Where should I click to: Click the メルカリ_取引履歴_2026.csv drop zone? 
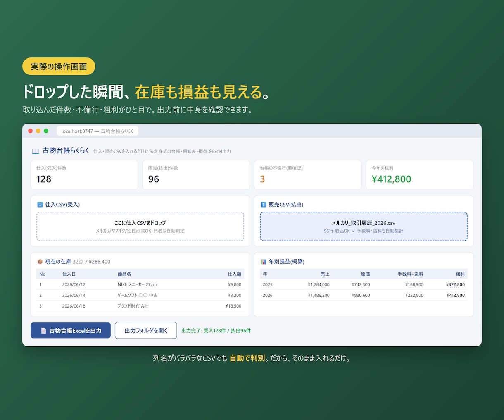pyautogui.click(x=364, y=227)
